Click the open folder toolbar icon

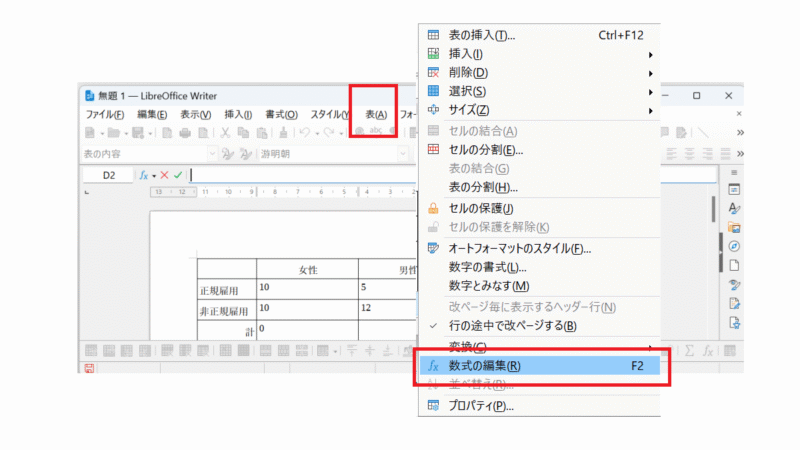click(113, 133)
